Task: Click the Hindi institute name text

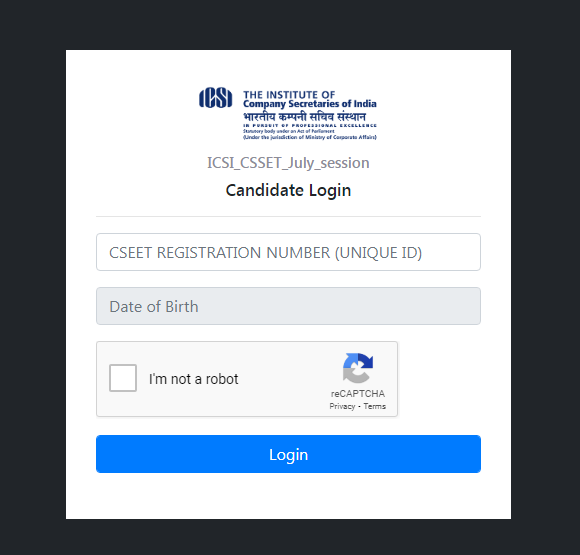Action: tap(304, 117)
